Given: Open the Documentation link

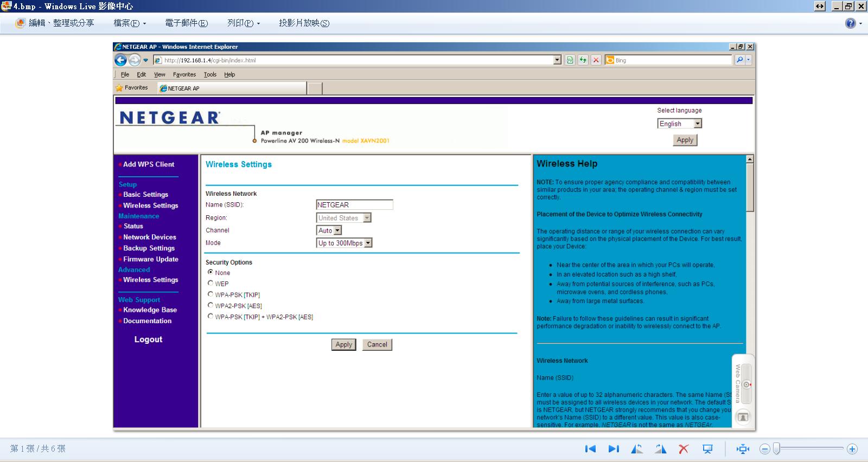Looking at the screenshot, I should point(147,321).
